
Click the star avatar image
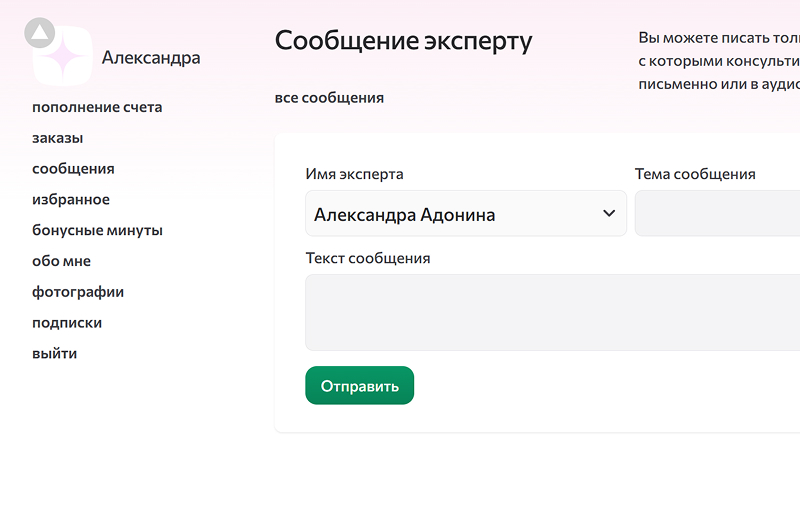point(63,60)
